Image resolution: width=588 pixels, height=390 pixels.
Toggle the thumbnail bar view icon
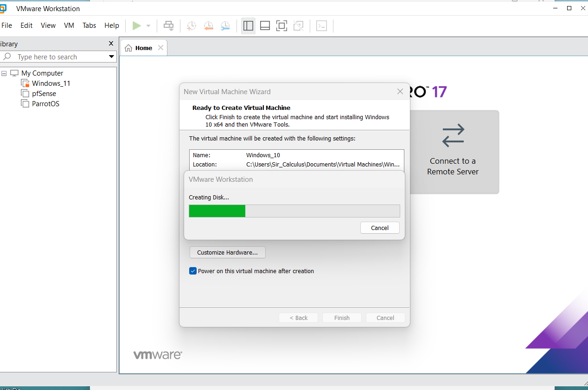pos(265,26)
